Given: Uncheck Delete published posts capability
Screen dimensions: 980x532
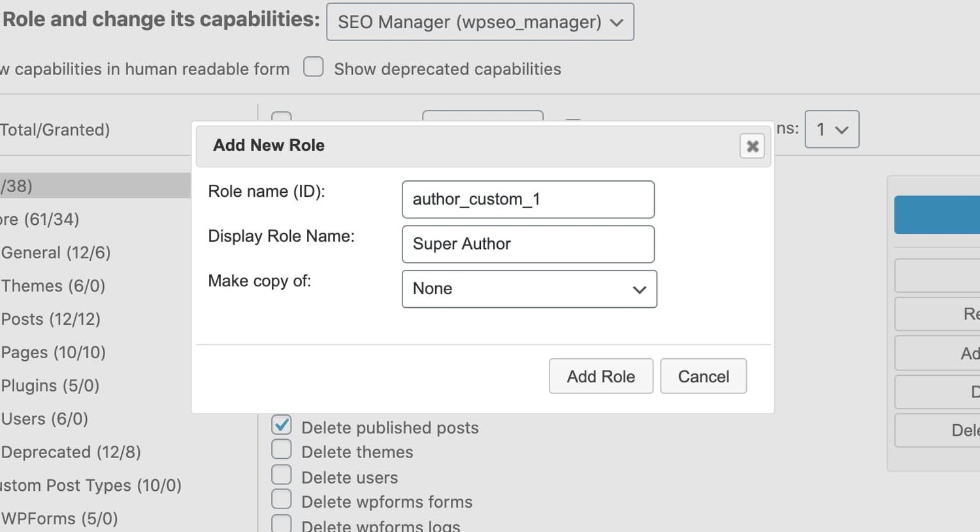Looking at the screenshot, I should coord(282,425).
